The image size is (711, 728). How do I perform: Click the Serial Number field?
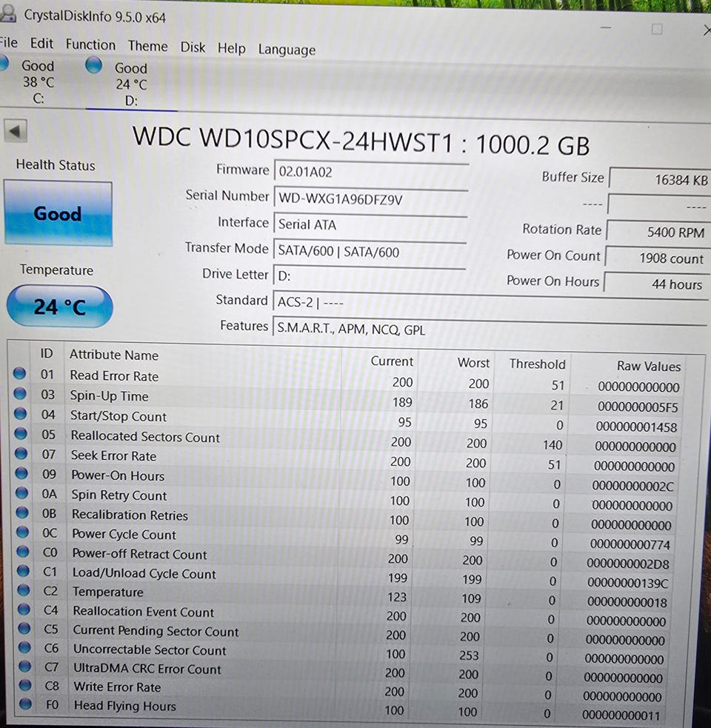pyautogui.click(x=370, y=199)
